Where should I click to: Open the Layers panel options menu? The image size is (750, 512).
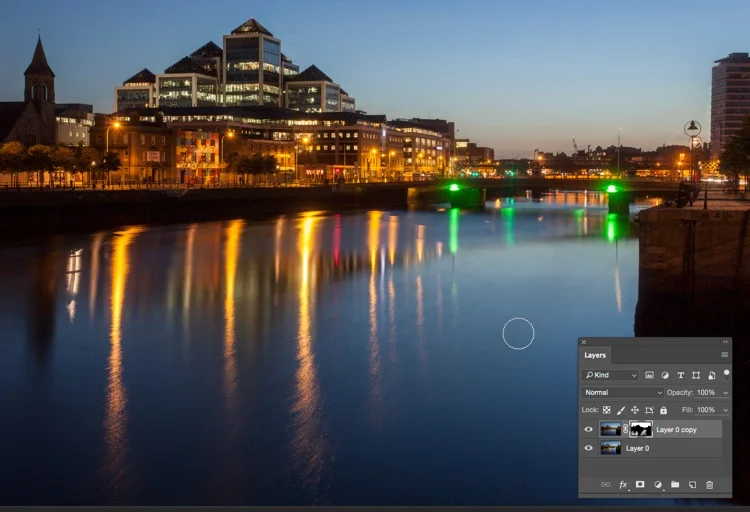(725, 355)
